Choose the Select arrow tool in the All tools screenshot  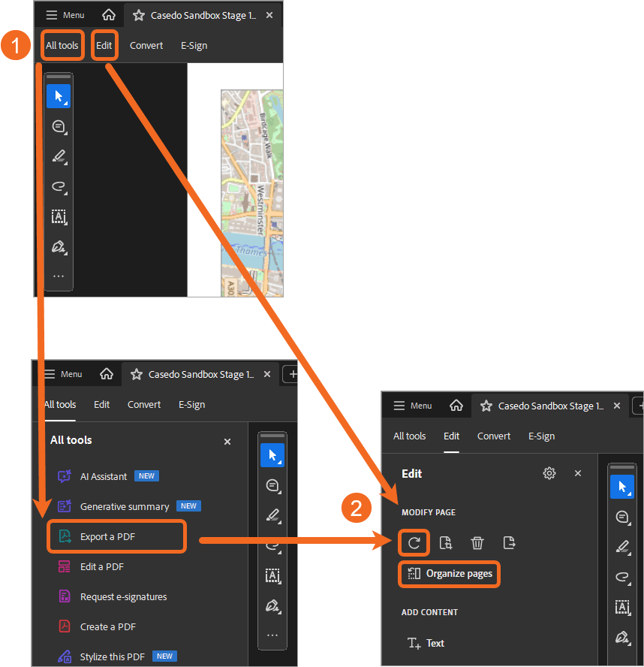(272, 455)
